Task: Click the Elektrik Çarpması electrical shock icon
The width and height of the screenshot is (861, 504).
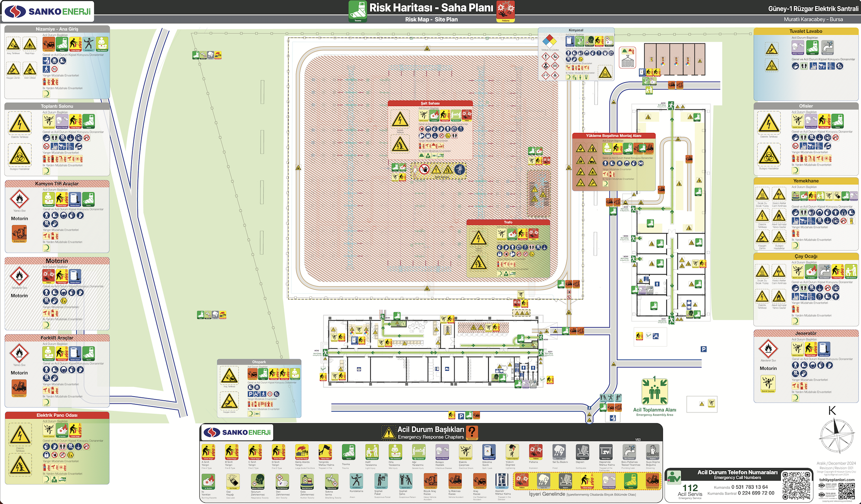Action: (x=466, y=452)
